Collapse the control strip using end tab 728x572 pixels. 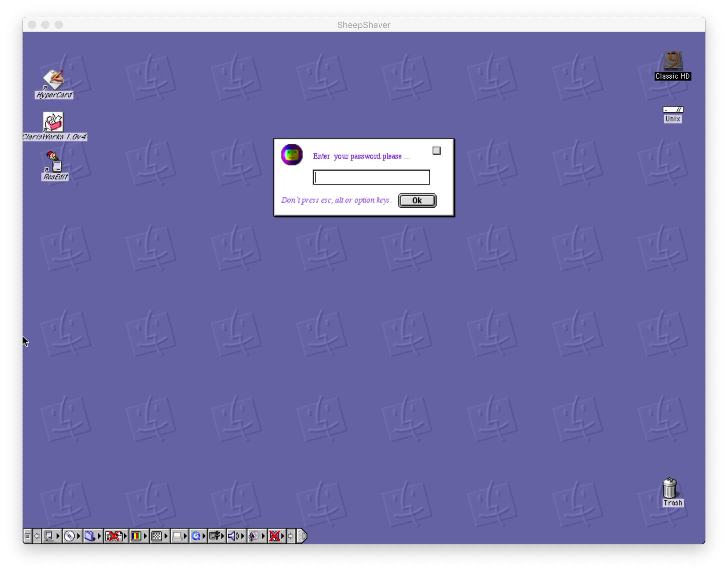click(302, 536)
